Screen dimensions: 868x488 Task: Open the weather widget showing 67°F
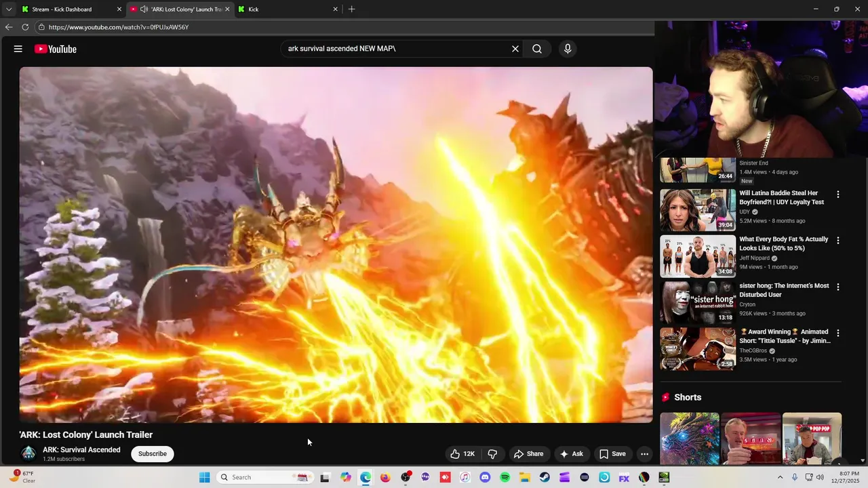pos(22,476)
